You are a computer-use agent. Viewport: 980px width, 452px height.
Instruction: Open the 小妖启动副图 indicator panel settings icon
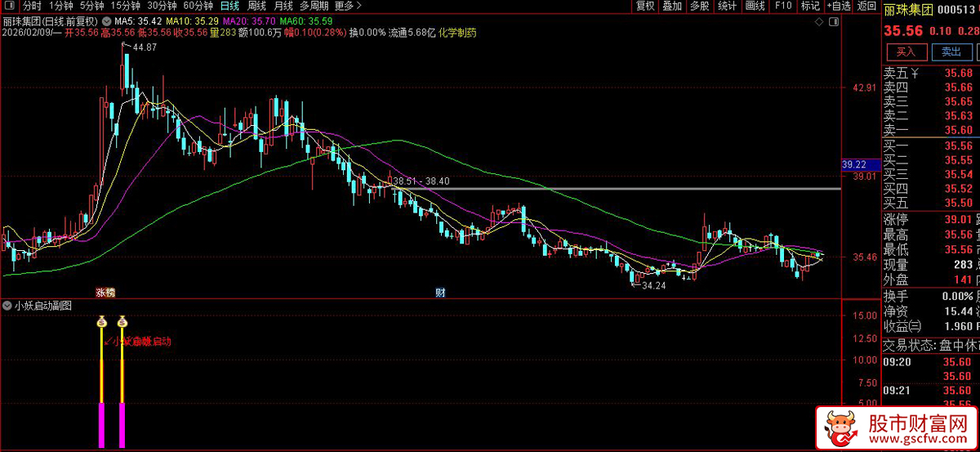(7, 306)
